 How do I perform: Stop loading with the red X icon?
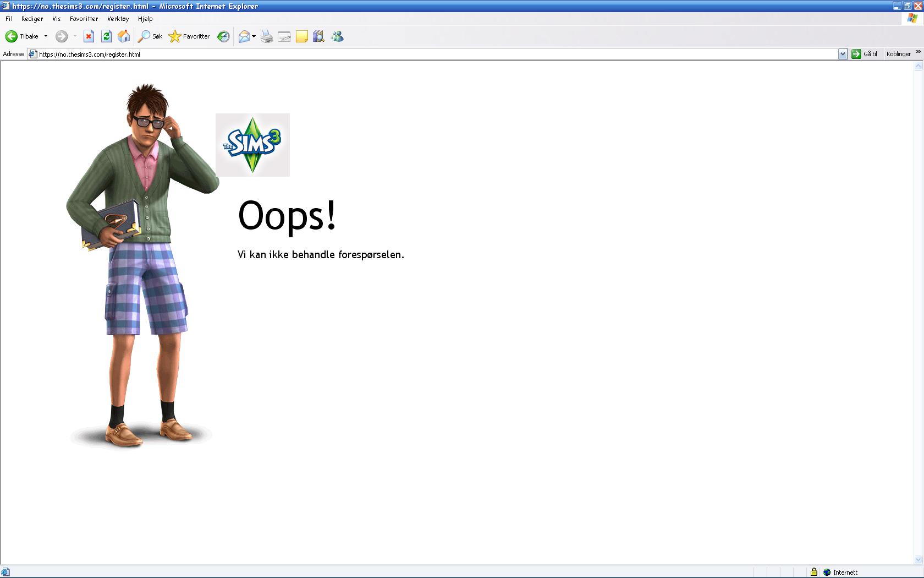tap(89, 36)
